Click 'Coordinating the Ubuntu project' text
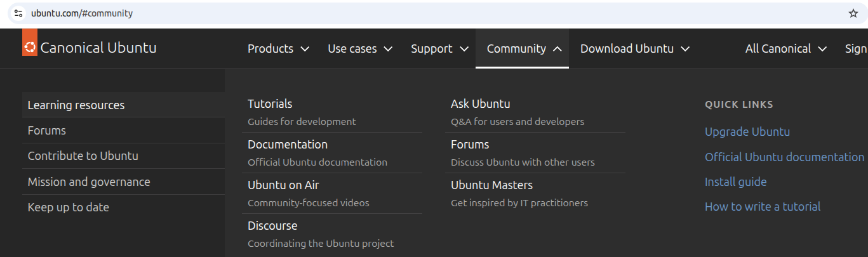The width and height of the screenshot is (868, 257). [x=321, y=243]
